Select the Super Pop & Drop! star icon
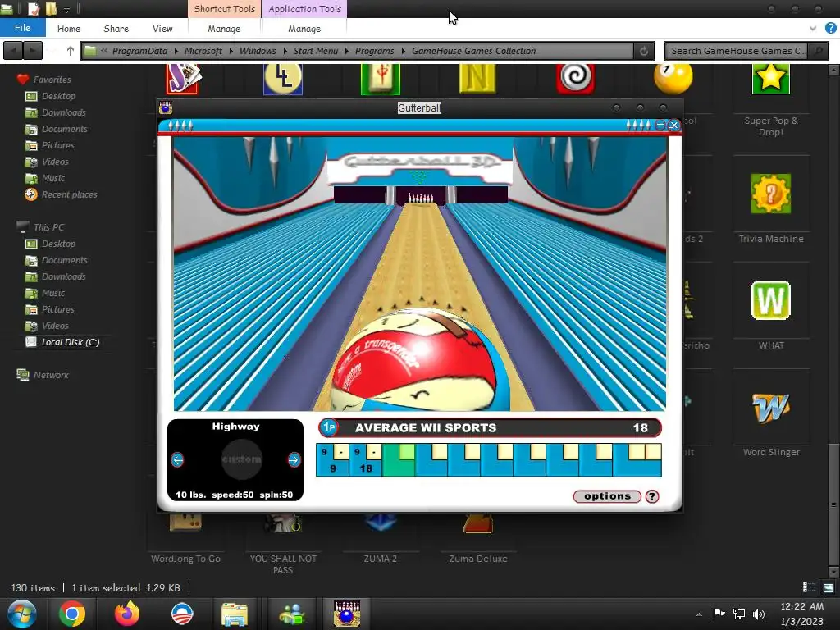The image size is (840, 630). click(770, 78)
